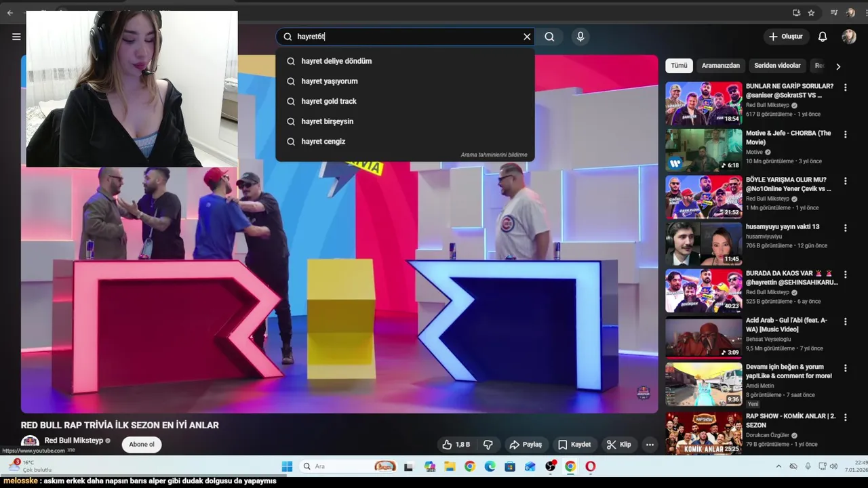The height and width of the screenshot is (488, 868).
Task: Open Microsoft Store from the taskbar
Action: pos(510,466)
